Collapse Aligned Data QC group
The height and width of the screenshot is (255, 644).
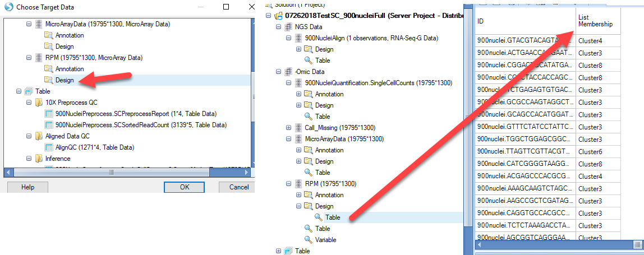[29, 136]
